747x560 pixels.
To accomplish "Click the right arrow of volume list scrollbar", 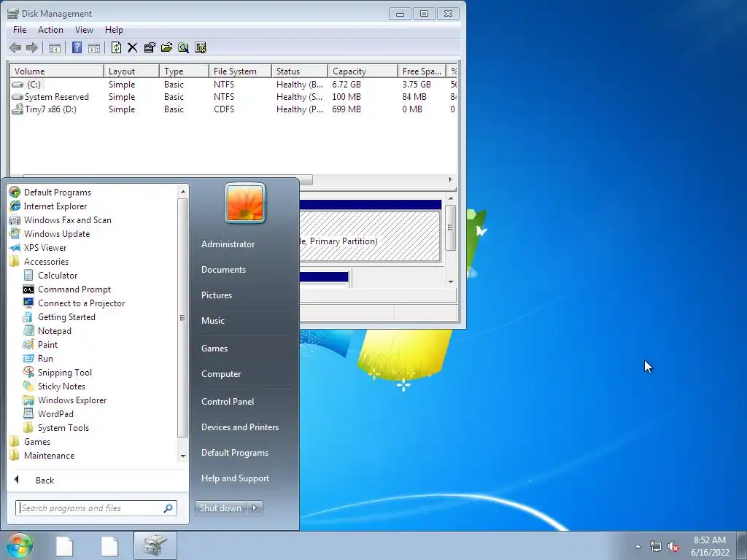I will pos(450,179).
